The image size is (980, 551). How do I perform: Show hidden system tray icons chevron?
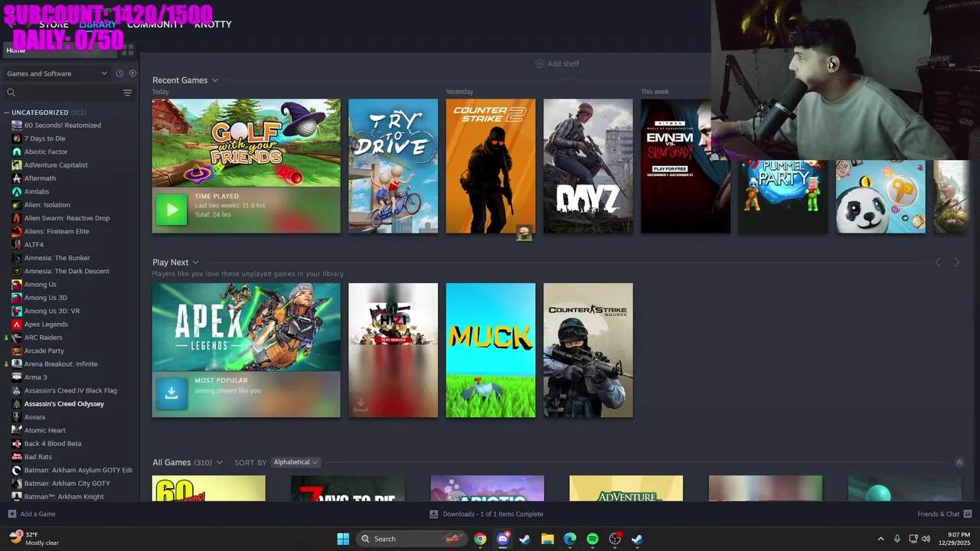[x=880, y=539]
